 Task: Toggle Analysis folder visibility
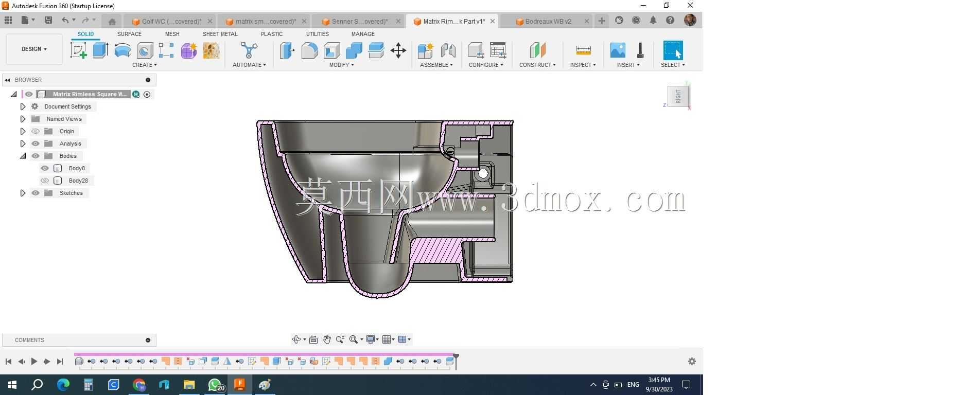(x=36, y=143)
